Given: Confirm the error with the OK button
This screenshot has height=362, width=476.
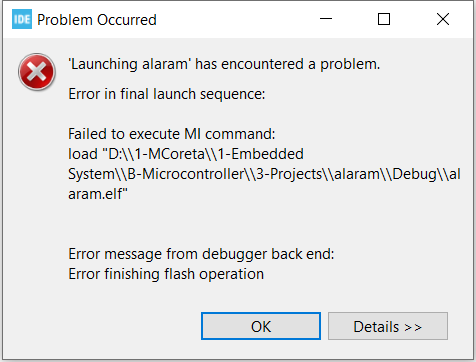Looking at the screenshot, I should click(261, 326).
